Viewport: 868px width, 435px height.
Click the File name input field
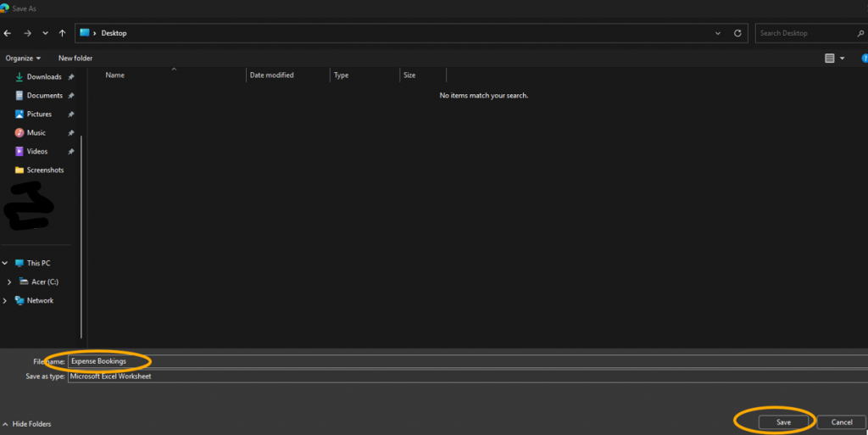[x=468, y=361]
